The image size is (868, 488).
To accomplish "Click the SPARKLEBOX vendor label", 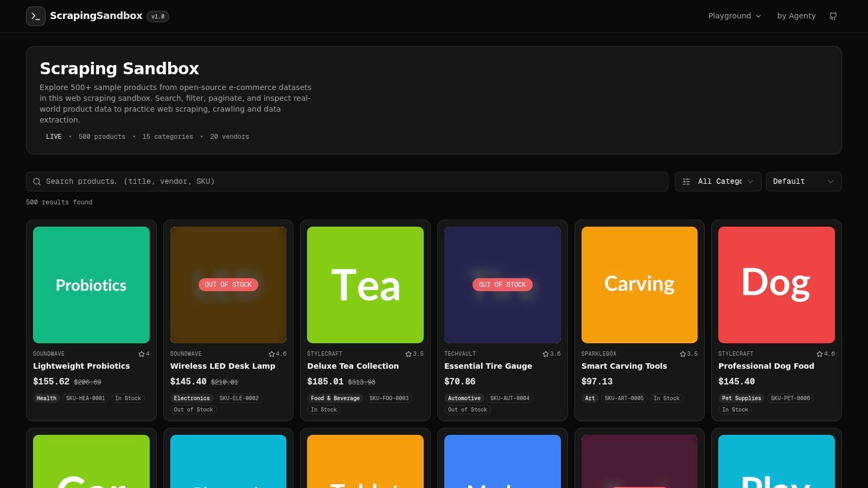I will pyautogui.click(x=599, y=354).
